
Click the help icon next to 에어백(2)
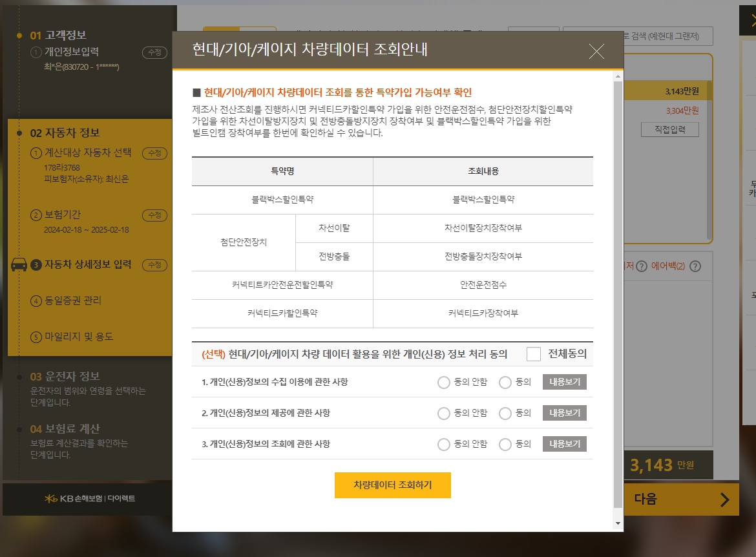[x=695, y=266]
